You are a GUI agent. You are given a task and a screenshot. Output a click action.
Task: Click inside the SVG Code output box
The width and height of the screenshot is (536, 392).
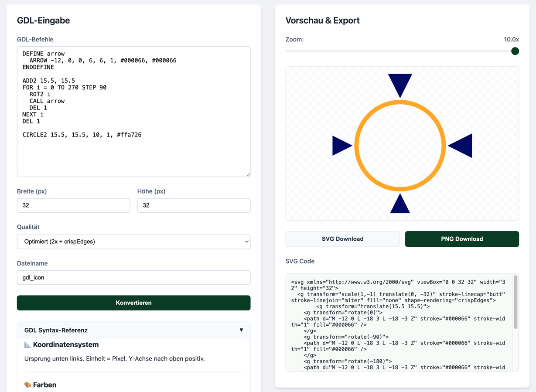coord(398,323)
